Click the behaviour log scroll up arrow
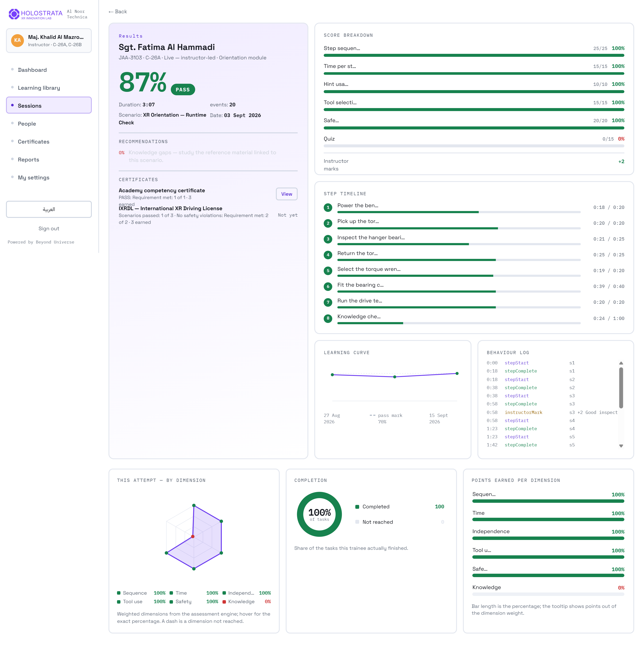 tap(621, 363)
